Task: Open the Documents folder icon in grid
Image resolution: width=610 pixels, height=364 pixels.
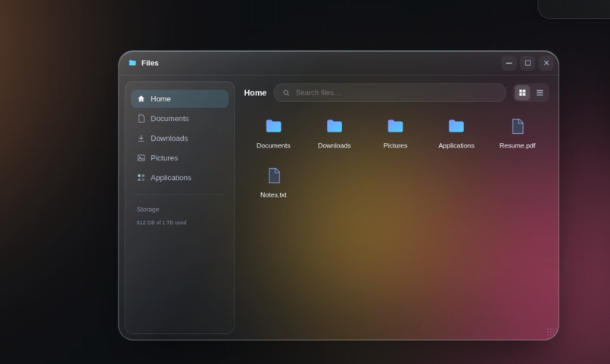Action: tap(273, 126)
